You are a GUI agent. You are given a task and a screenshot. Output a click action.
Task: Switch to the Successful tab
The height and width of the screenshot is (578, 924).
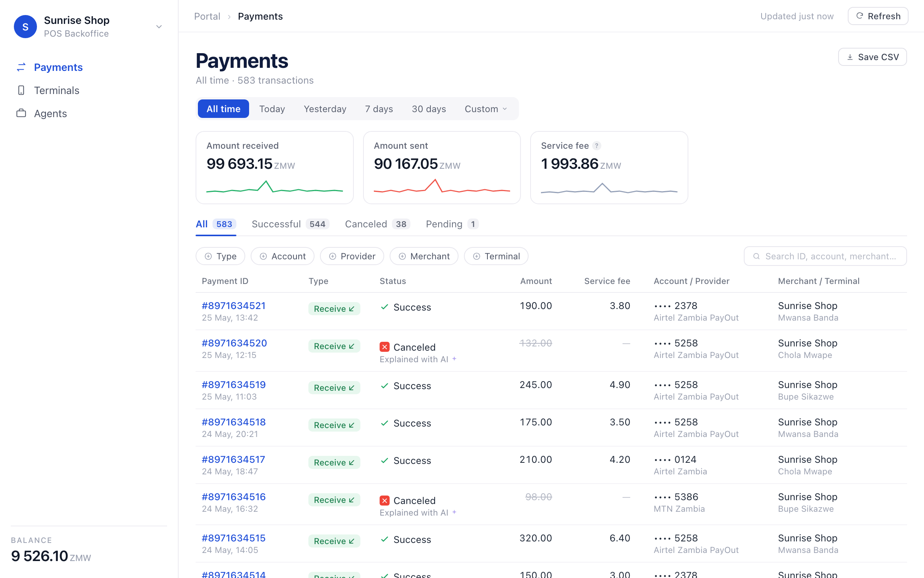tap(290, 224)
